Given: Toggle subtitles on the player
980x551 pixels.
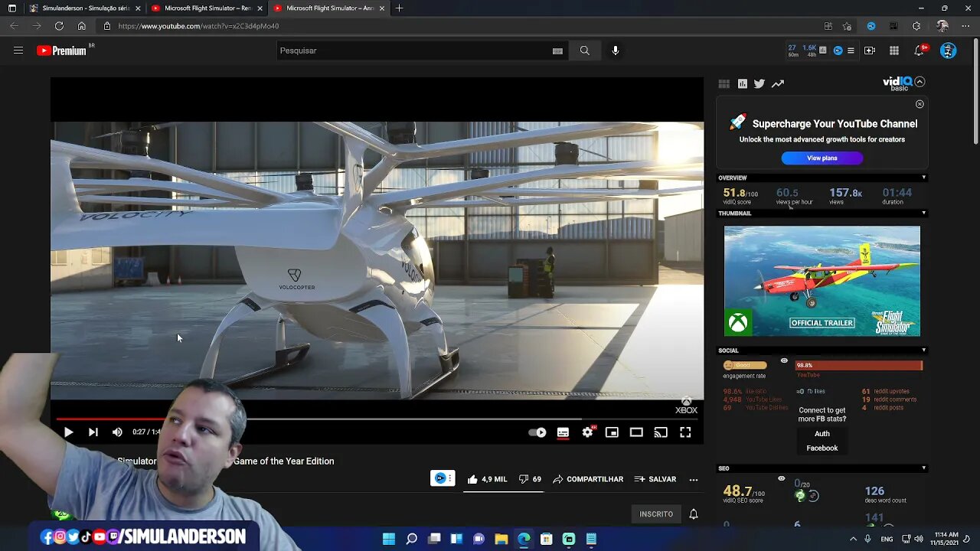Looking at the screenshot, I should [563, 432].
